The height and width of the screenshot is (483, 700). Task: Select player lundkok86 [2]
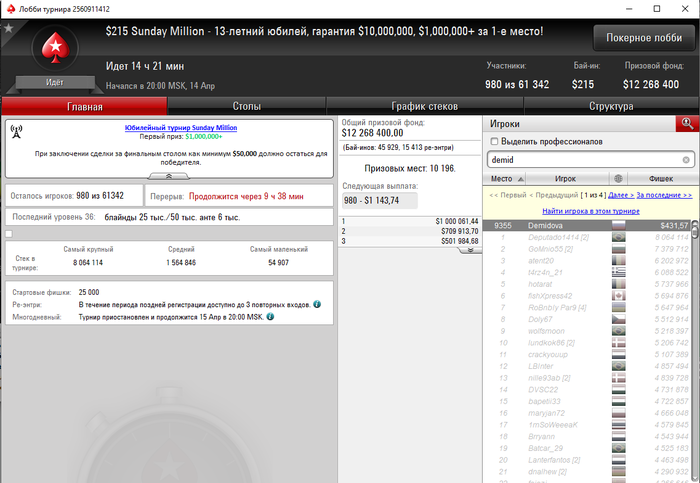coord(587,342)
